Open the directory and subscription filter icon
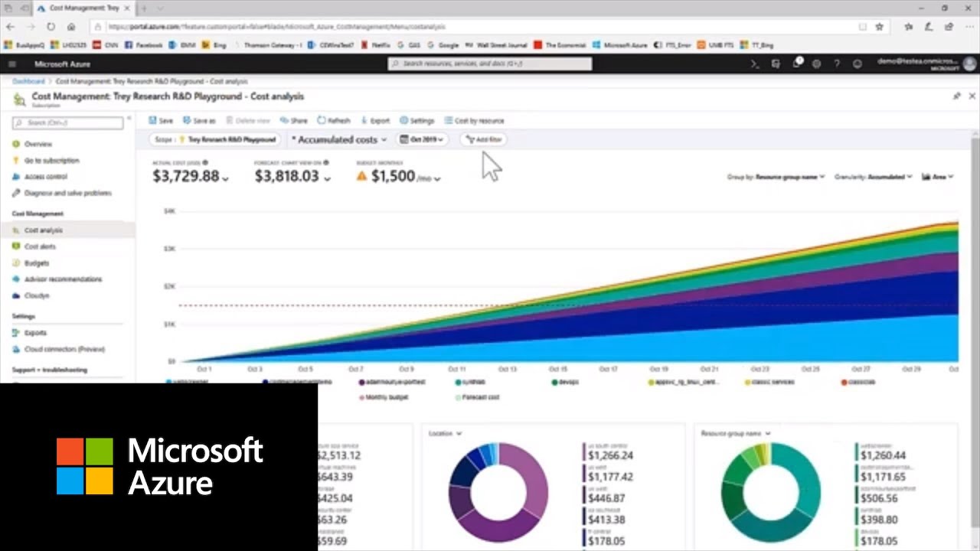 (x=776, y=64)
